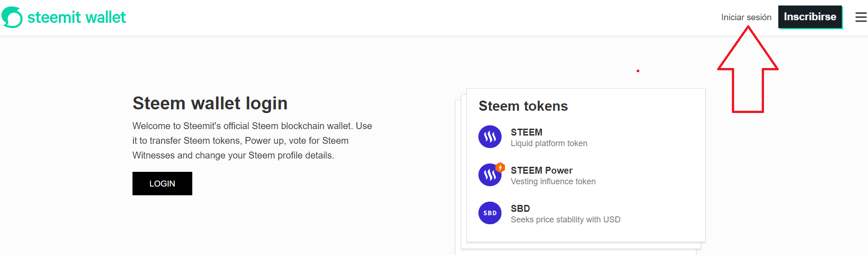Click the STEEM Power token icon
This screenshot has width=868, height=255.
(489, 176)
